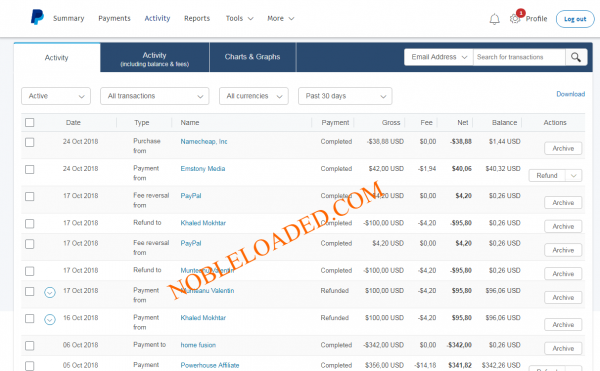Open the Emstony Media transaction link
Screen dimensions: 600x371
(203, 169)
